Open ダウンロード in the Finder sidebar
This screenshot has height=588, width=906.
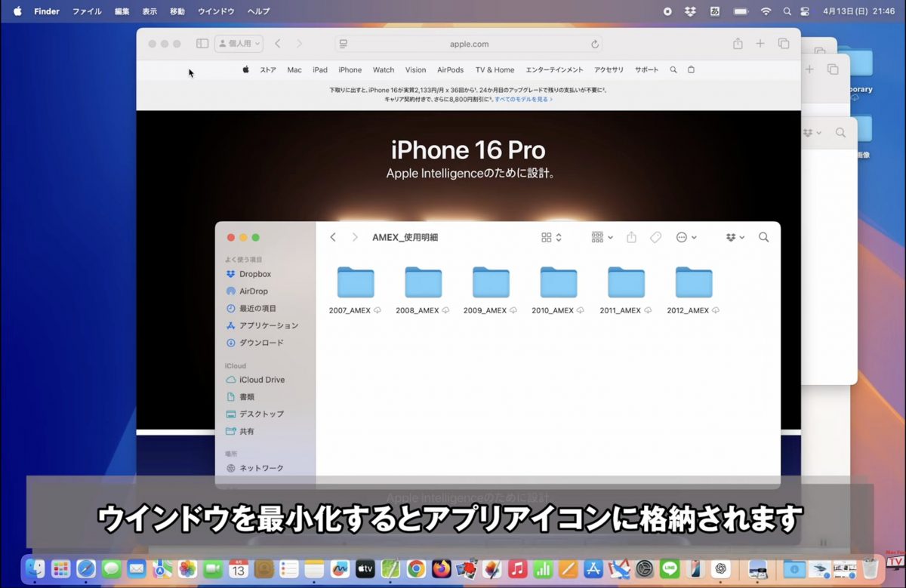[261, 343]
